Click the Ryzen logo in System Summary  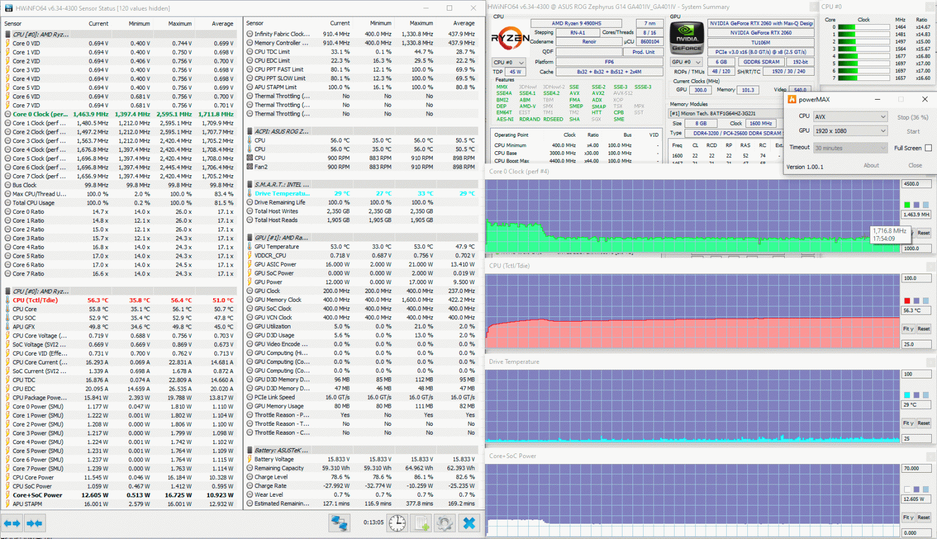[510, 38]
